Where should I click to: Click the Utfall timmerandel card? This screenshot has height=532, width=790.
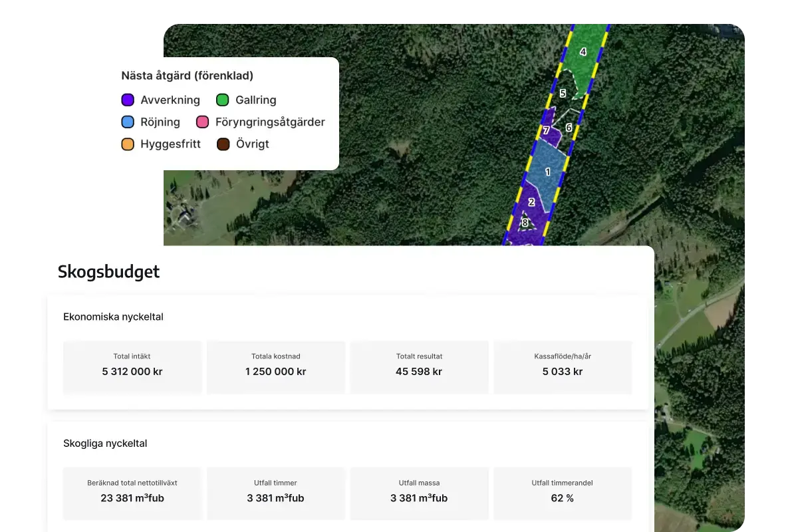[x=563, y=492]
